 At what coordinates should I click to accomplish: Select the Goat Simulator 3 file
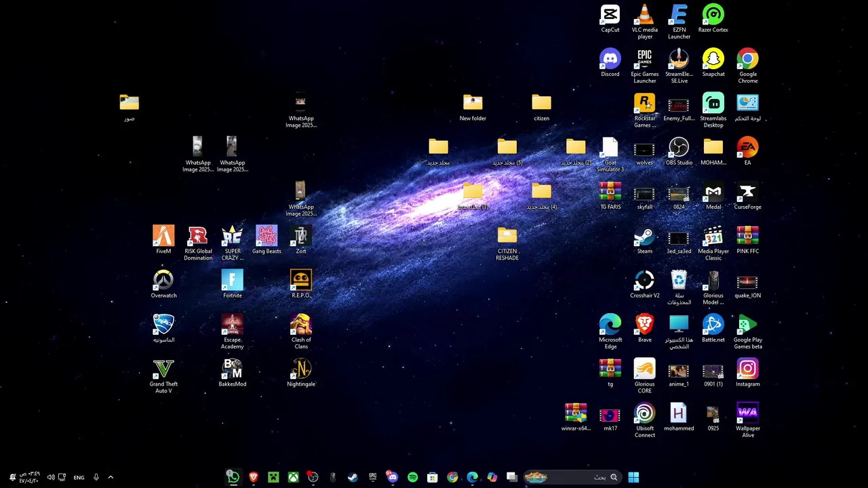610,155
